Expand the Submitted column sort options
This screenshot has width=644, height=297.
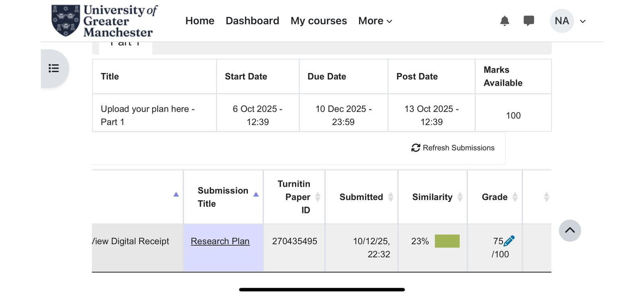pos(390,197)
